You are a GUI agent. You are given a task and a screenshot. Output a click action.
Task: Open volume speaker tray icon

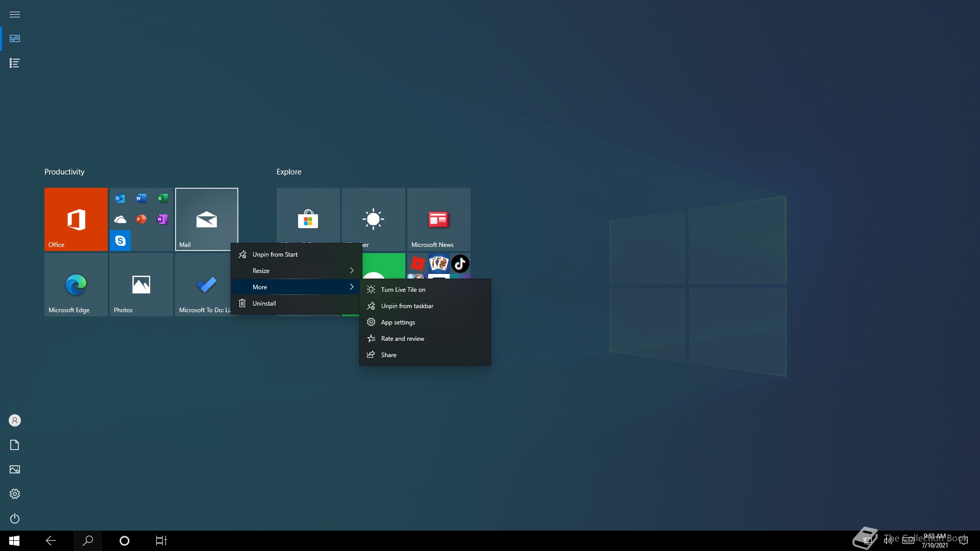(x=888, y=541)
